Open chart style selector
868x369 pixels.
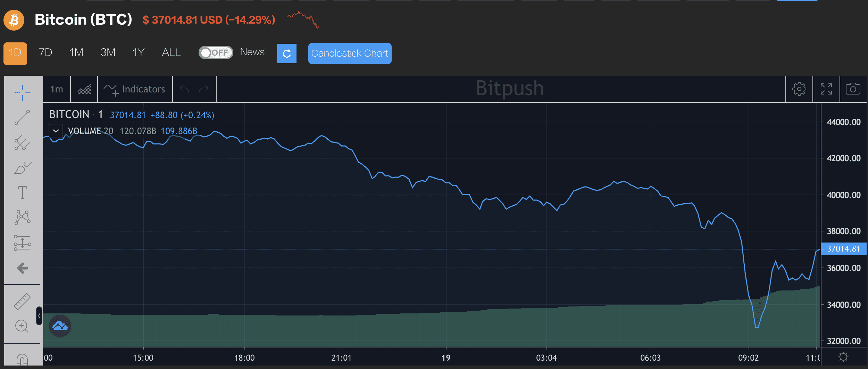point(84,89)
